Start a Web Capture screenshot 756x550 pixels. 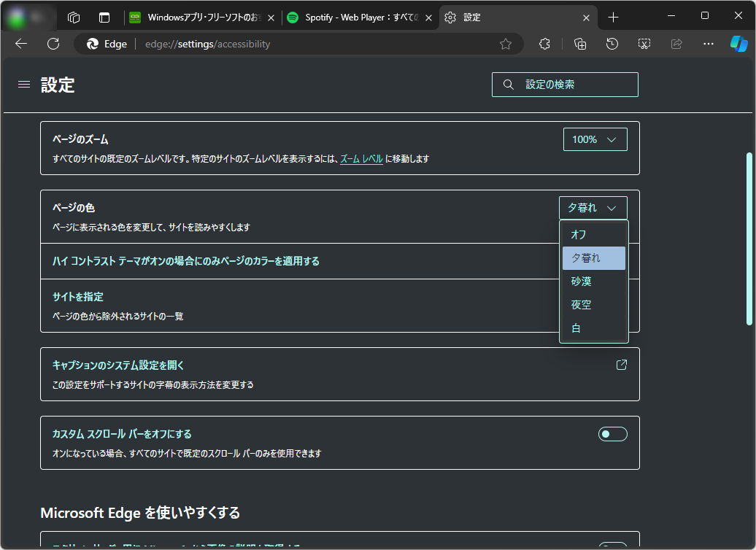point(644,44)
